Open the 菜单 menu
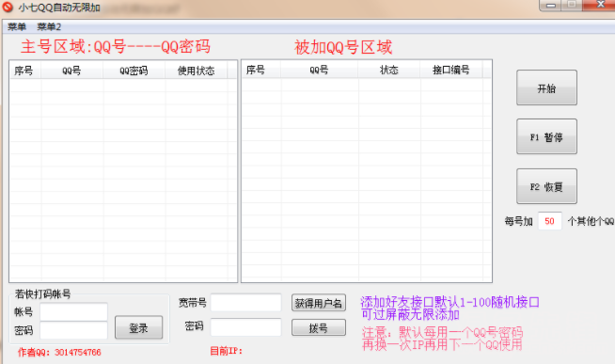The height and width of the screenshot is (364, 615). [x=17, y=26]
